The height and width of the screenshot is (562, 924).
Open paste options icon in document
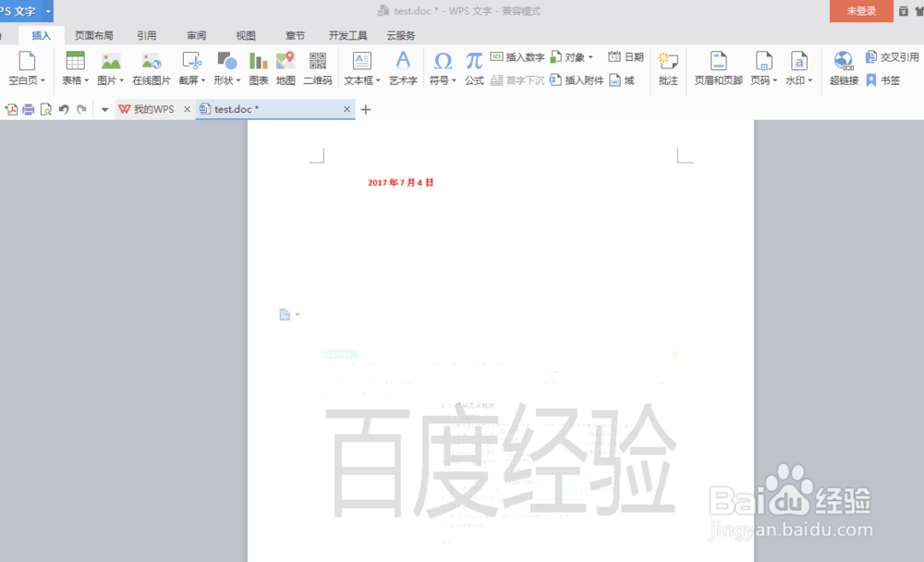coord(288,315)
